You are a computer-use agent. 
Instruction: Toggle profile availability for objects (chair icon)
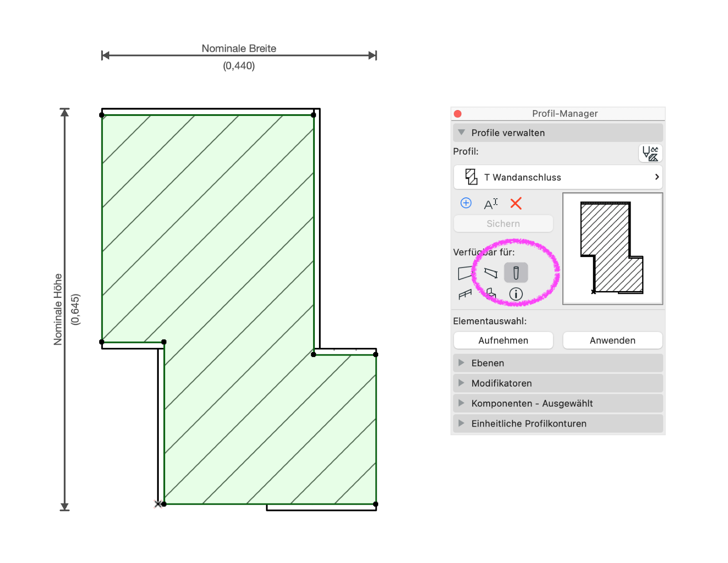tap(490, 293)
